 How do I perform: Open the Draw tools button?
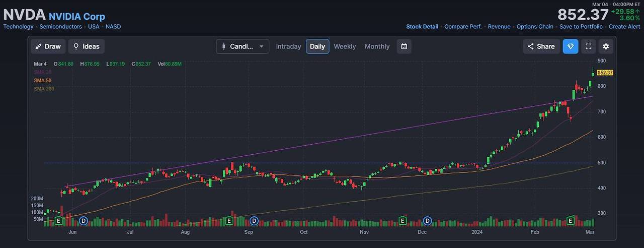pos(48,46)
